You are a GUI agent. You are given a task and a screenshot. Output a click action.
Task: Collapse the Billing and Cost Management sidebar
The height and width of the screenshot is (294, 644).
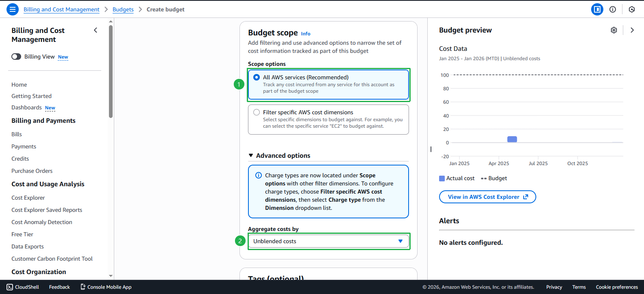point(96,30)
